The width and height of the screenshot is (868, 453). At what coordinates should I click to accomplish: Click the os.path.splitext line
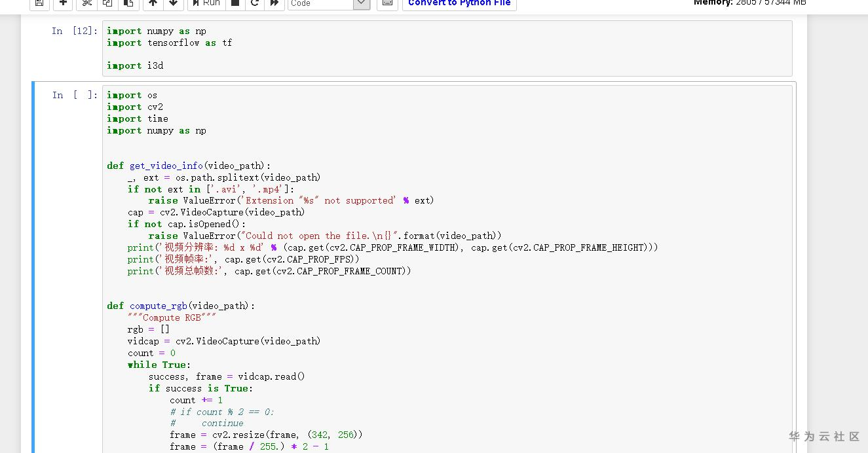(224, 177)
